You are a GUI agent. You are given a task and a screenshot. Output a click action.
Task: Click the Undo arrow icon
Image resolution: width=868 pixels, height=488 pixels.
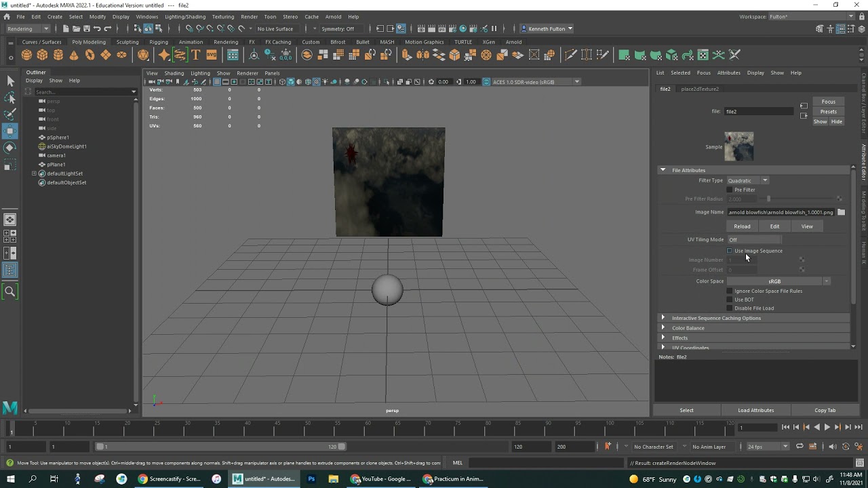coord(97,28)
